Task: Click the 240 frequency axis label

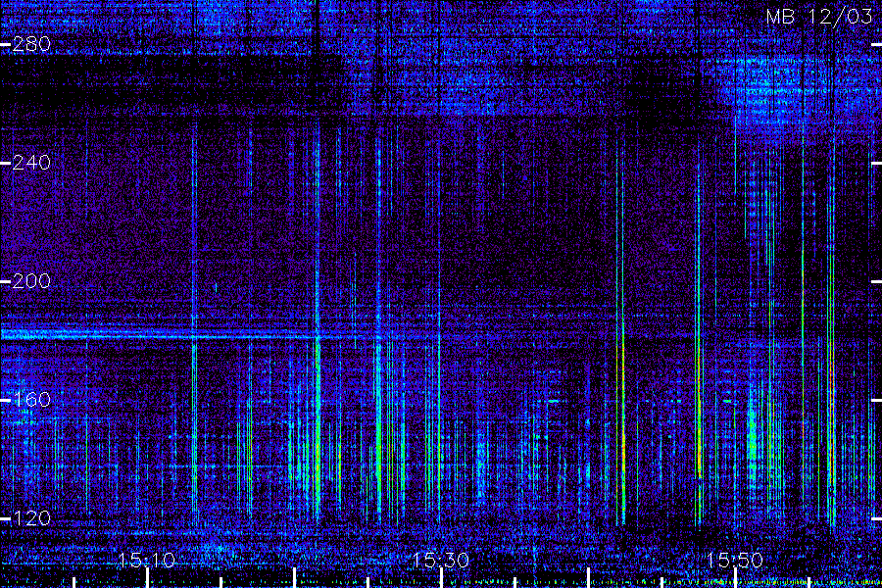Action: 31,163
